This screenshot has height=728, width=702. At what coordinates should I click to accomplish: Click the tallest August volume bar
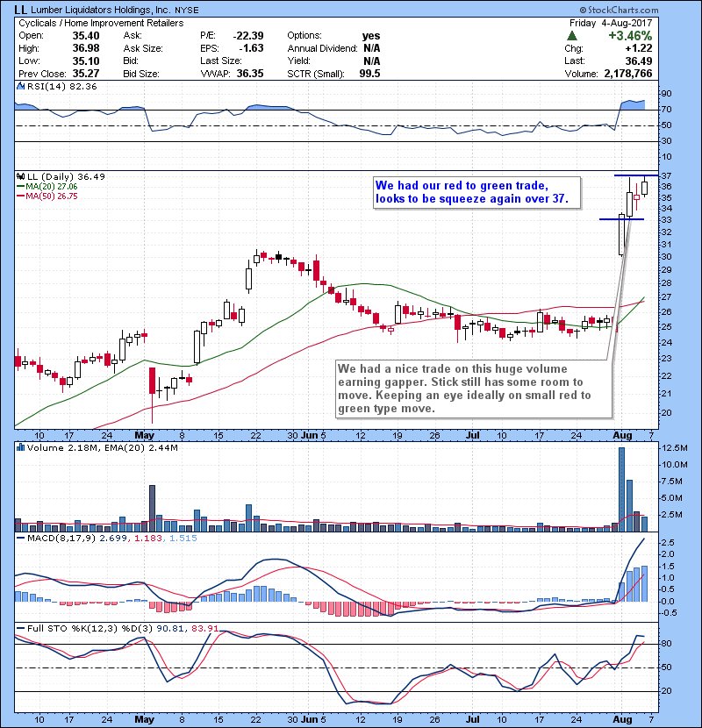[x=621, y=489]
